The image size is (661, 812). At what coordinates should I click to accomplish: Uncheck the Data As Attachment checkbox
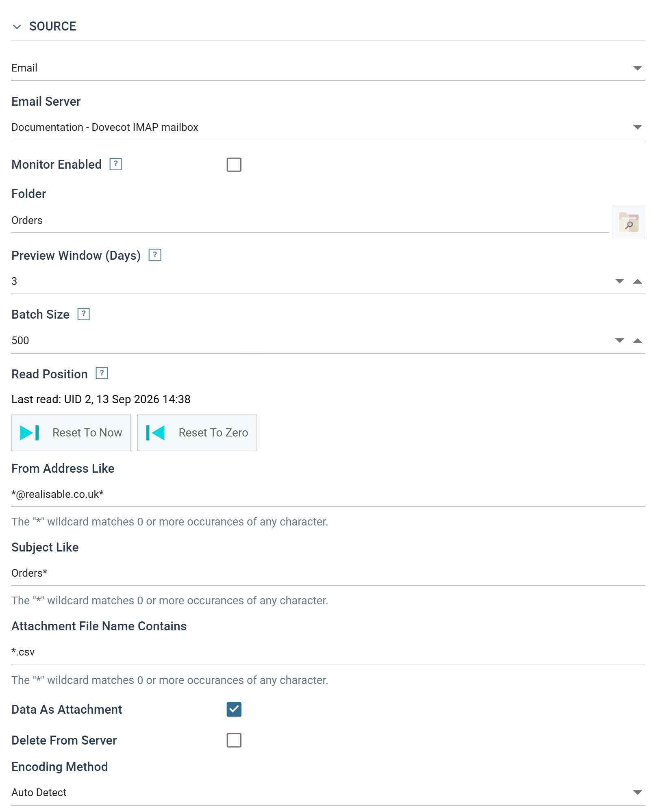click(x=234, y=709)
